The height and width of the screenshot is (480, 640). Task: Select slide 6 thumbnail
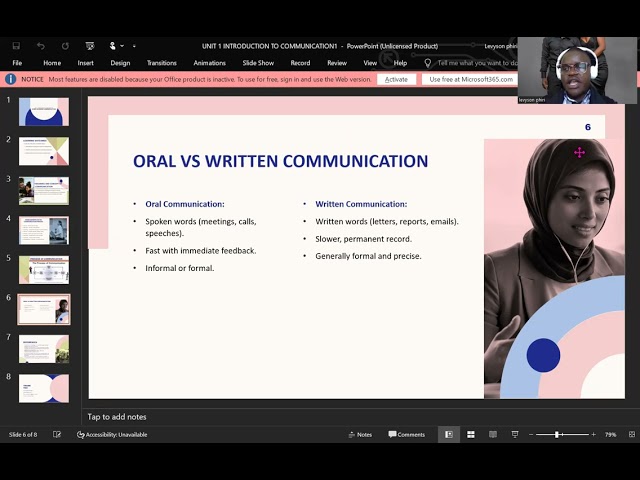tap(44, 309)
